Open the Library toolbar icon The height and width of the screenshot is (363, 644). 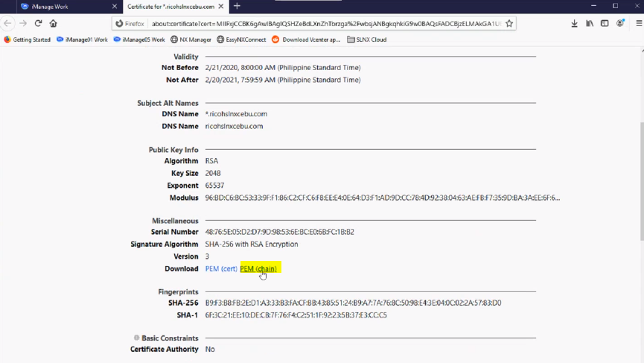coord(590,23)
